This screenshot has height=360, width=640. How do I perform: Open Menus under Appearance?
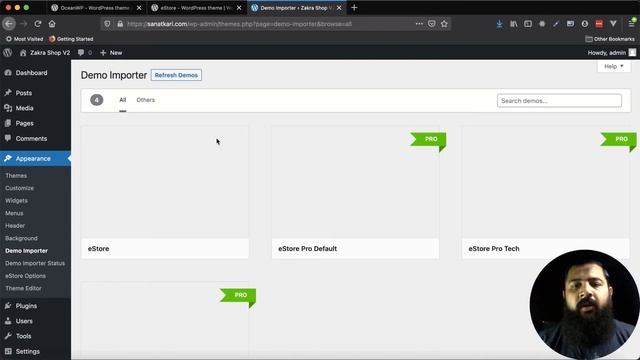click(14, 213)
